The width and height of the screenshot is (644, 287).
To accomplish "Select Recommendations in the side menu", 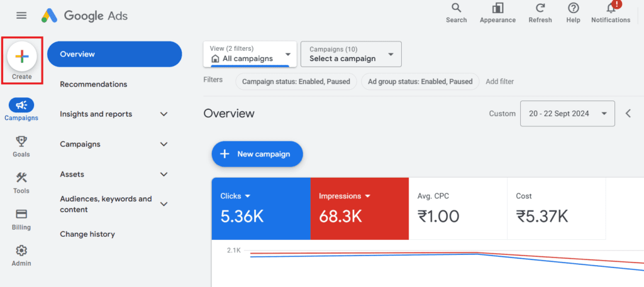I will 93,84.
